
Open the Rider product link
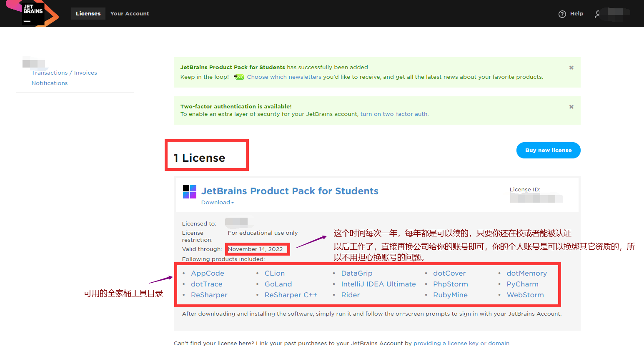pos(351,295)
